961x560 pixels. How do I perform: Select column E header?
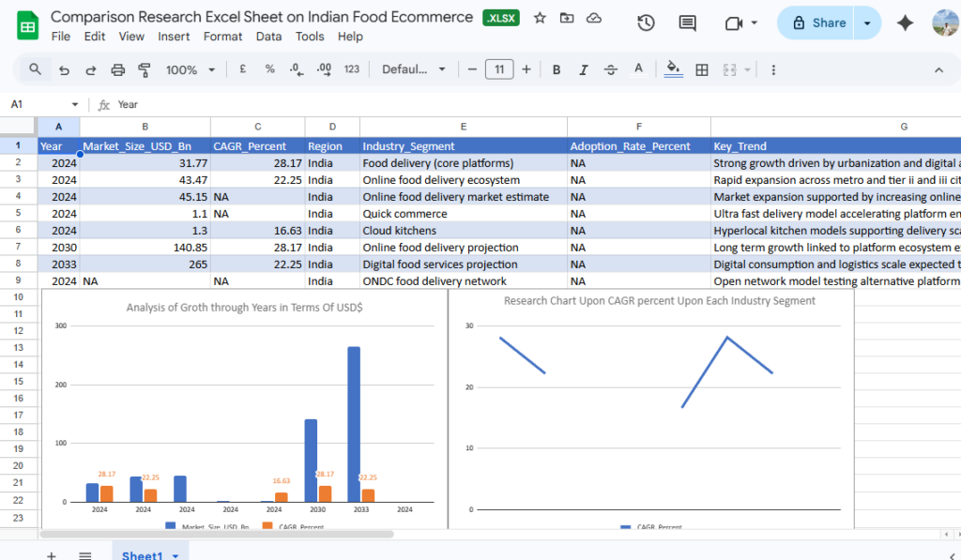(464, 127)
